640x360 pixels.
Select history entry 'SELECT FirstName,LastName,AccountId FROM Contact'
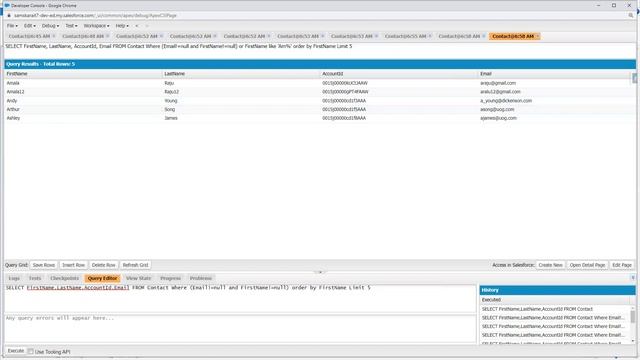[555, 309]
